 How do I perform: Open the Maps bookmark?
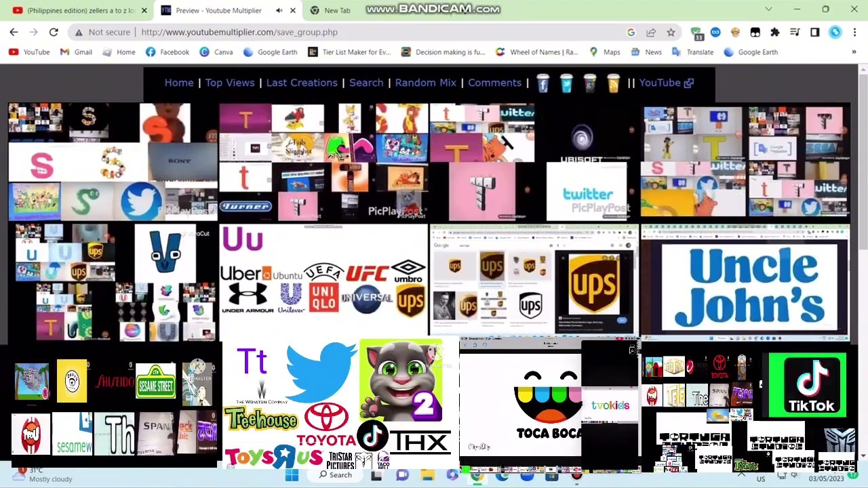pyautogui.click(x=605, y=52)
